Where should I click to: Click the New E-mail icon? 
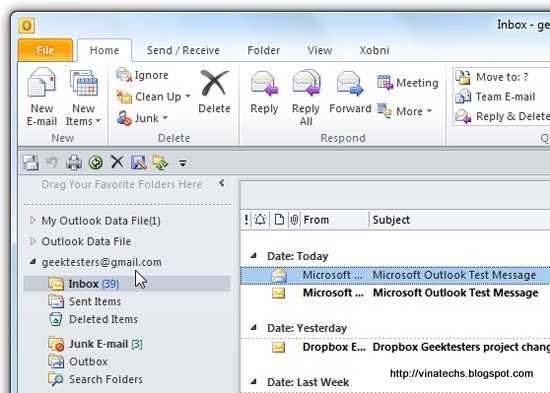click(x=41, y=83)
